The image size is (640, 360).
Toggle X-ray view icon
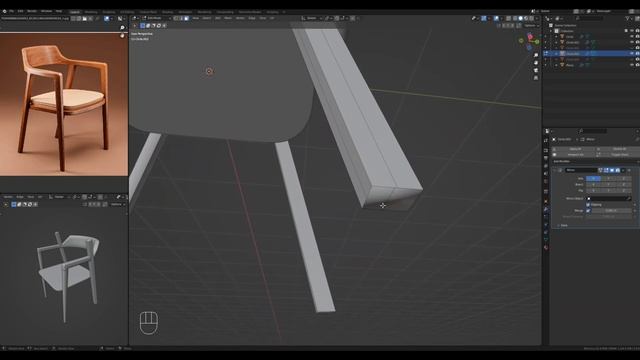point(508,18)
